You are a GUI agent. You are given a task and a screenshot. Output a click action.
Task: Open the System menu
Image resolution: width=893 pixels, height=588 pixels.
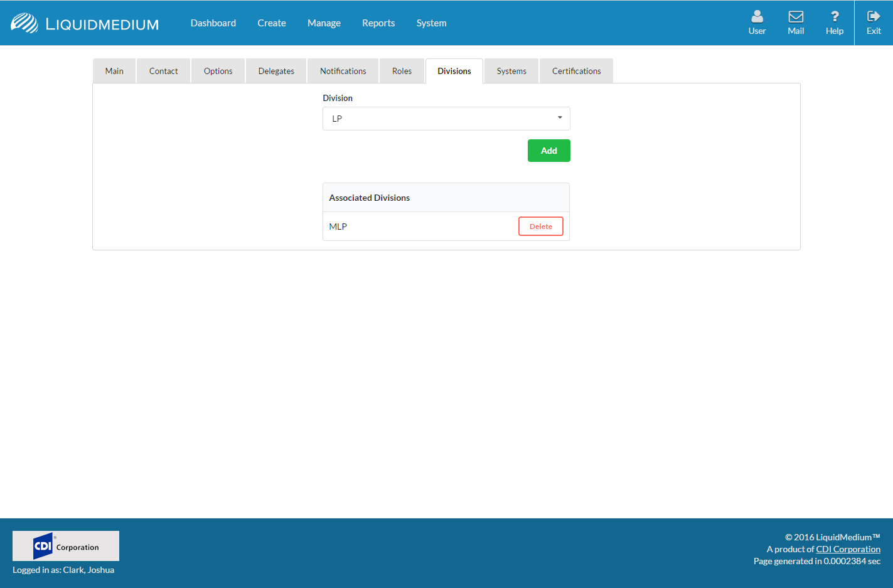[x=432, y=23]
